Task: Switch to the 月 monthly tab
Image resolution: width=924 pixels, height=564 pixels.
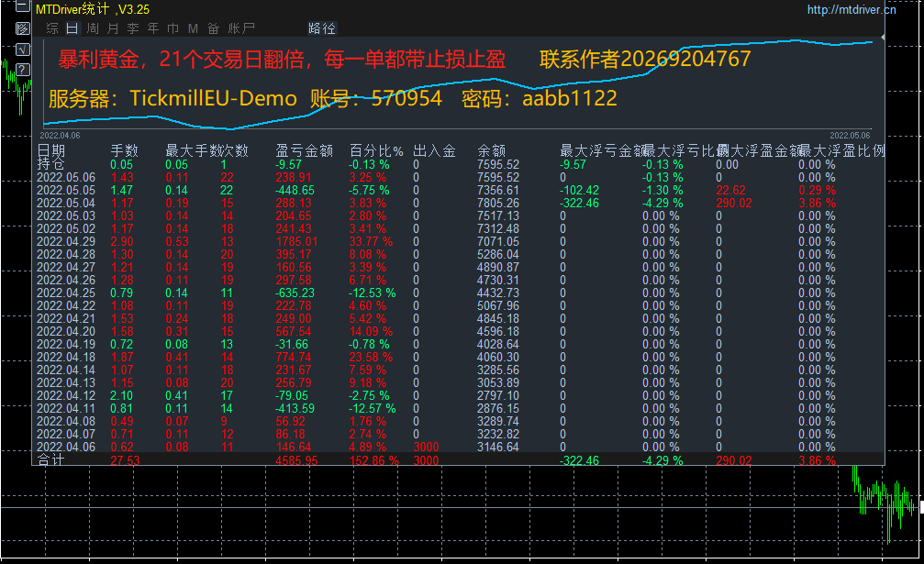Action: point(113,28)
